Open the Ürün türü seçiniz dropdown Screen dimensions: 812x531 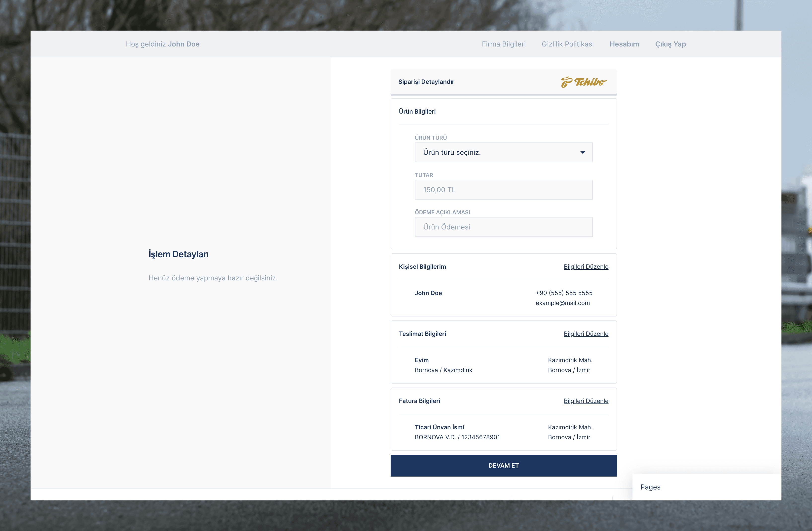(503, 152)
